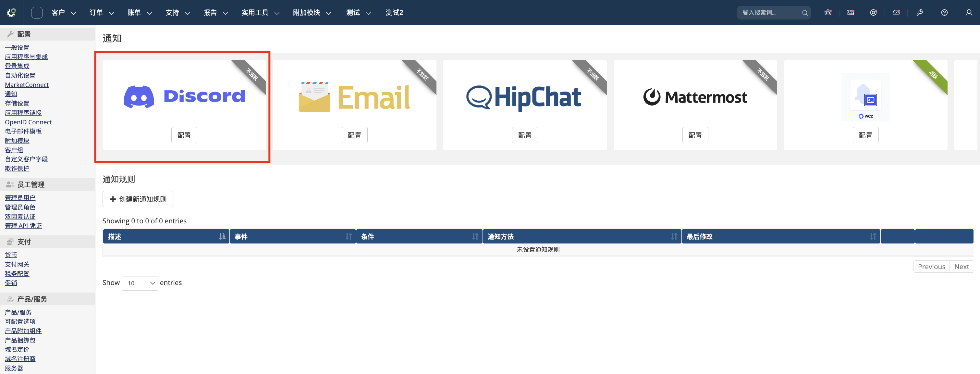Go to the Previous page of entries
This screenshot has width=980, height=374.
tap(931, 267)
